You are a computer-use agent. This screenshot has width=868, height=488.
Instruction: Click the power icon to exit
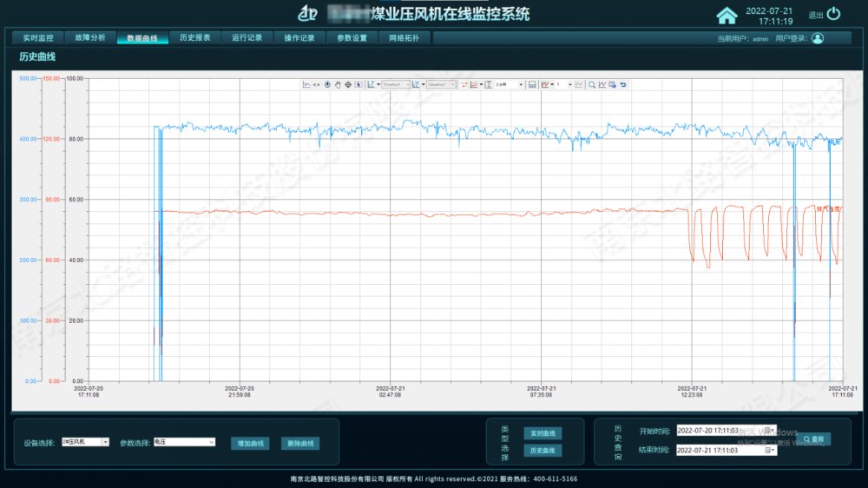click(x=833, y=14)
